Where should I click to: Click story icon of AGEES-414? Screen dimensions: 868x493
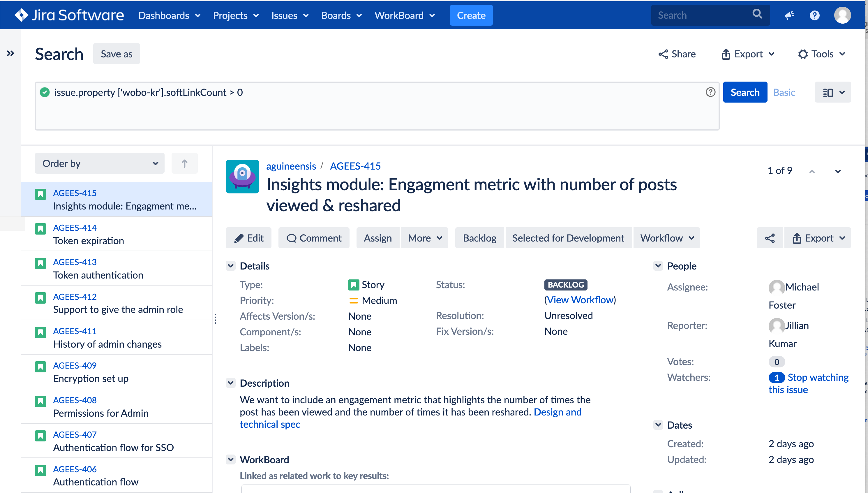[x=40, y=229]
